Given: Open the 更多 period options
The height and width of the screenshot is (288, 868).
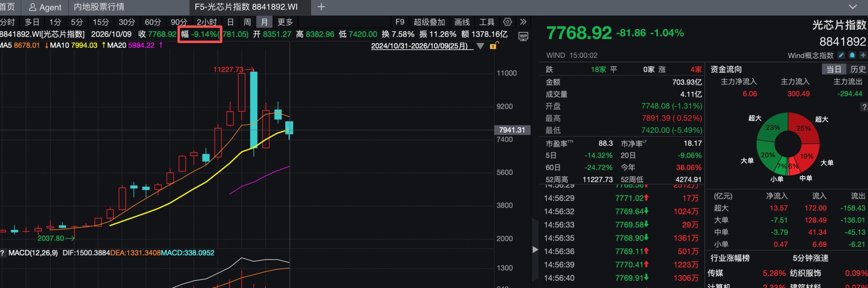Looking at the screenshot, I should (x=285, y=22).
